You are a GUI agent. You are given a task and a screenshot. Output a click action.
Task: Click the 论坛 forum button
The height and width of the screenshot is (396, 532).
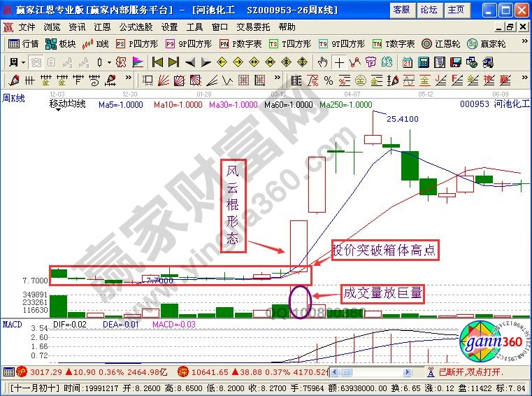click(429, 10)
